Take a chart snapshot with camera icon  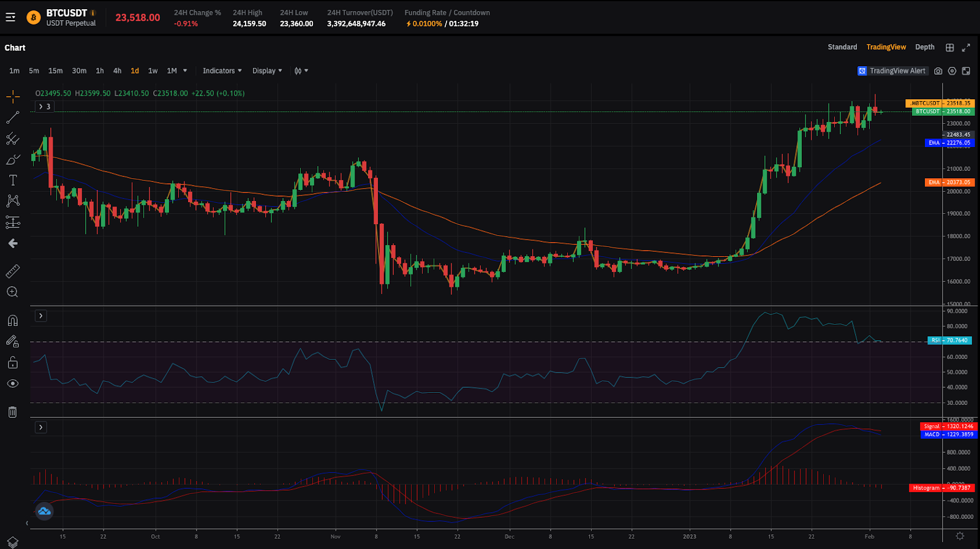[938, 71]
